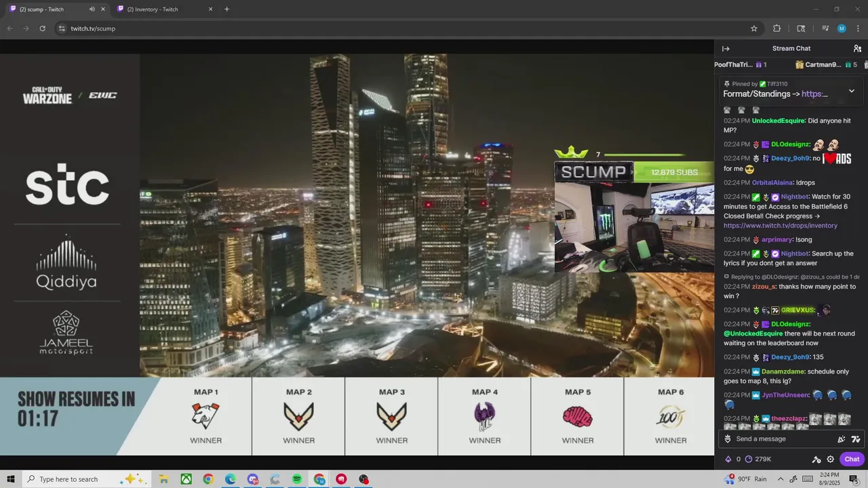Open Windows Start menu
Screen dimensions: 868x488
[x=11, y=479]
